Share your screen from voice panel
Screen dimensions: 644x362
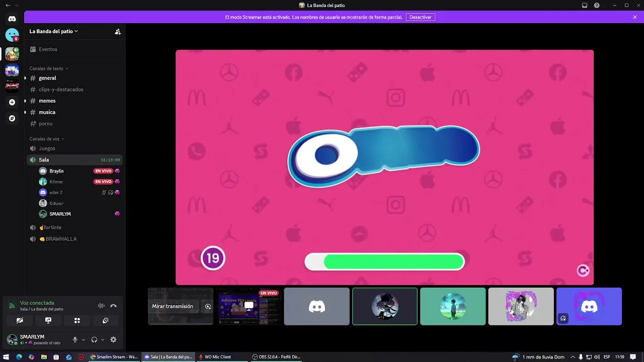tap(48, 320)
